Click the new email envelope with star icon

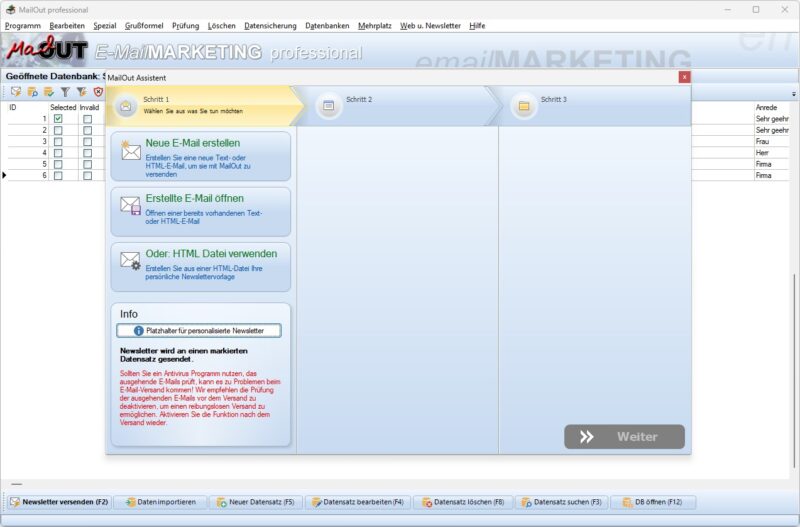[x=131, y=151]
